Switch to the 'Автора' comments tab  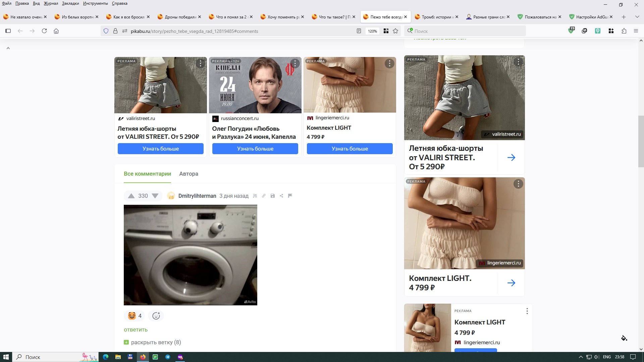coord(189,174)
